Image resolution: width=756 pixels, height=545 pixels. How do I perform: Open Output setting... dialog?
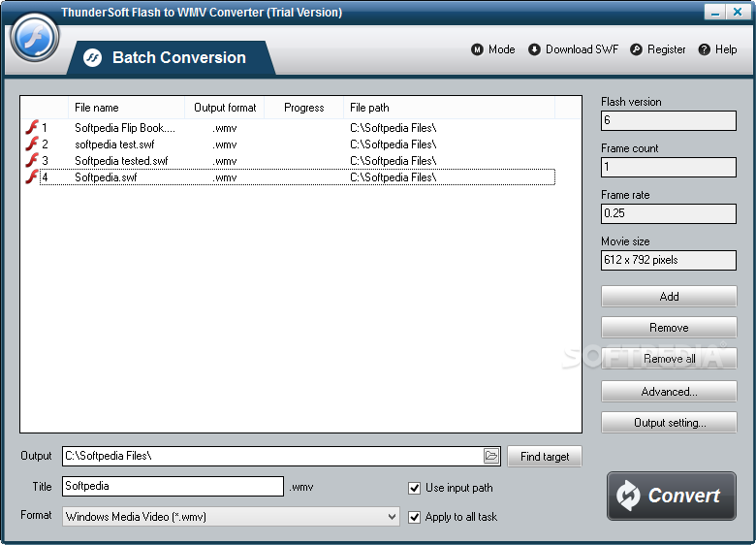point(669,423)
